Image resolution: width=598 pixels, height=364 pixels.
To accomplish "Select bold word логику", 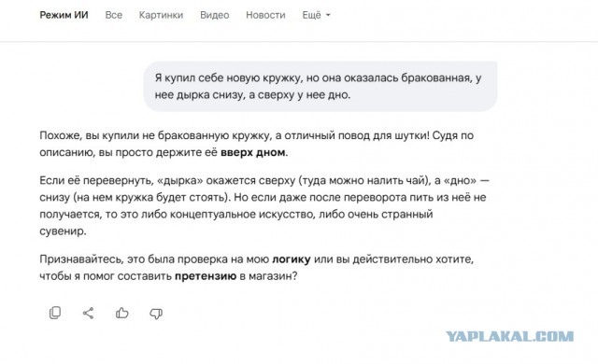I will click(x=291, y=259).
